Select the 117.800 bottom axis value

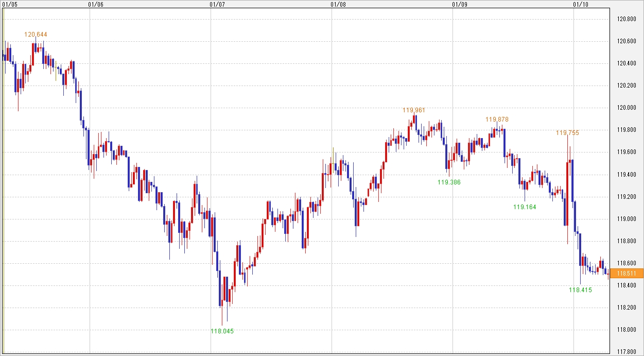625,352
